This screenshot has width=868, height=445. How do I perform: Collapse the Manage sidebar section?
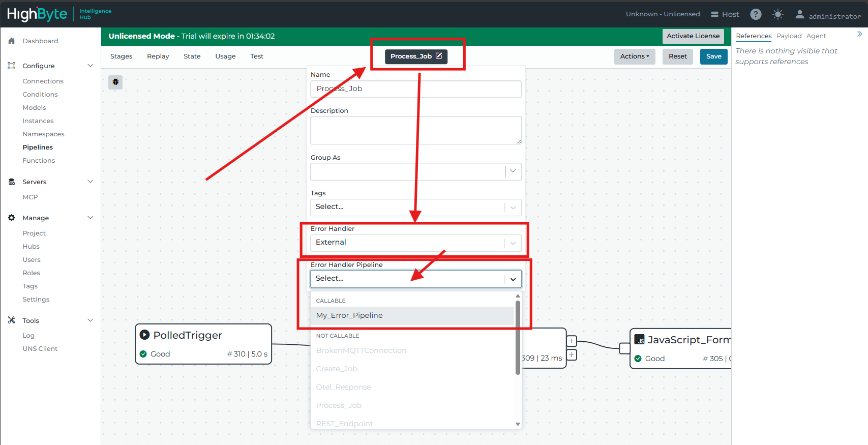tap(91, 218)
